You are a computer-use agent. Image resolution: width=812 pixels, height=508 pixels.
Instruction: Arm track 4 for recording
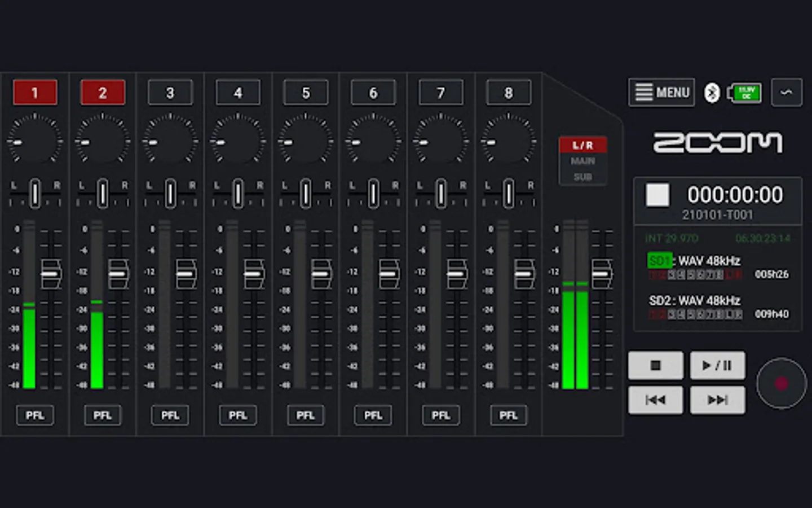click(238, 93)
